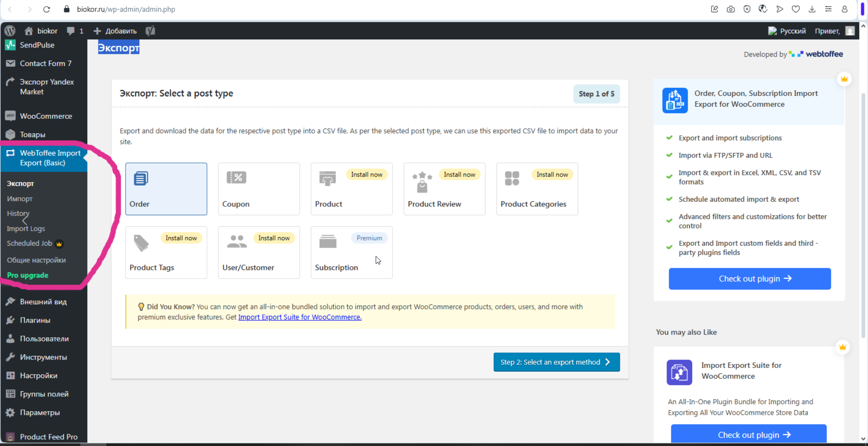Click the Yoast SEO toolbar icon
The image size is (868, 446).
(x=150, y=31)
